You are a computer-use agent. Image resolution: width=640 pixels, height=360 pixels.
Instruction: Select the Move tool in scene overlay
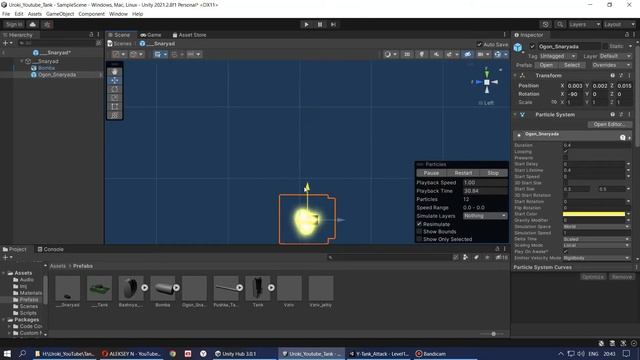coord(115,80)
